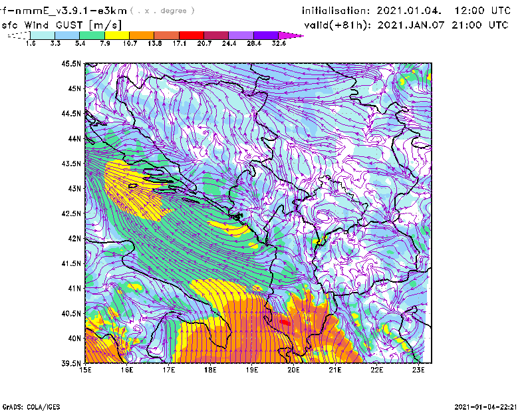Click the grey '( . x . degree )' text
Screen dimensions: 532x411
(x=162, y=11)
